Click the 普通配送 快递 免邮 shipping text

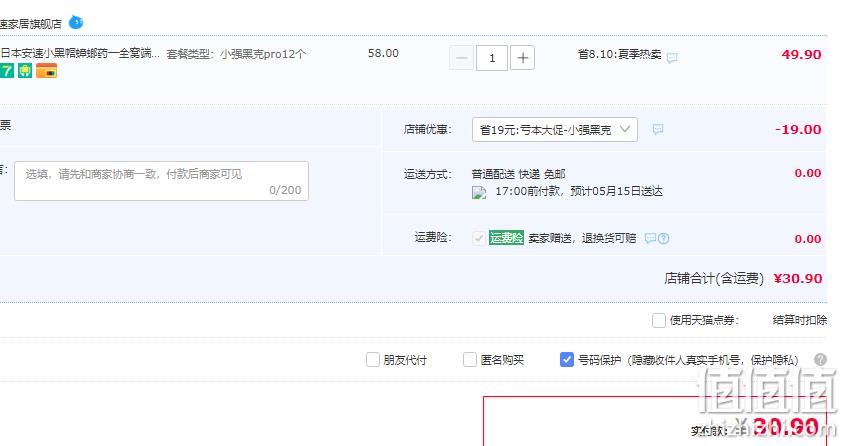[x=518, y=174]
